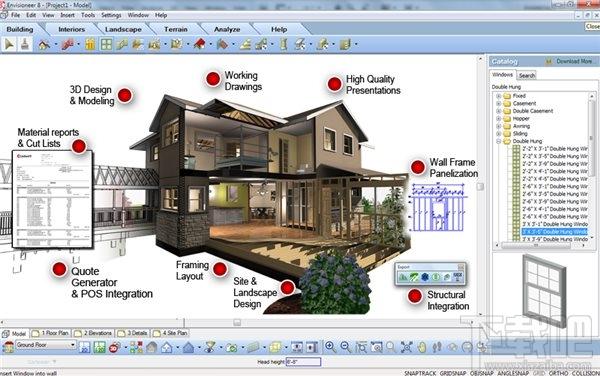Click the blue snowflake-like Export toolbar icon

pos(425,277)
